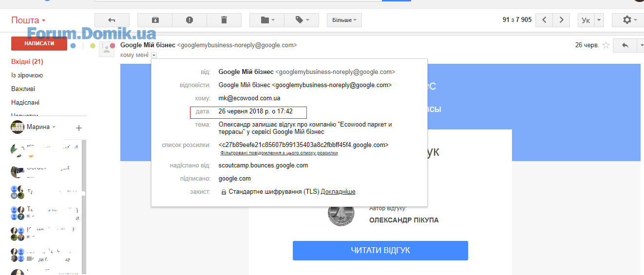Open the Із зірочкою folder
Image resolution: width=644 pixels, height=275 pixels.
pos(27,75)
